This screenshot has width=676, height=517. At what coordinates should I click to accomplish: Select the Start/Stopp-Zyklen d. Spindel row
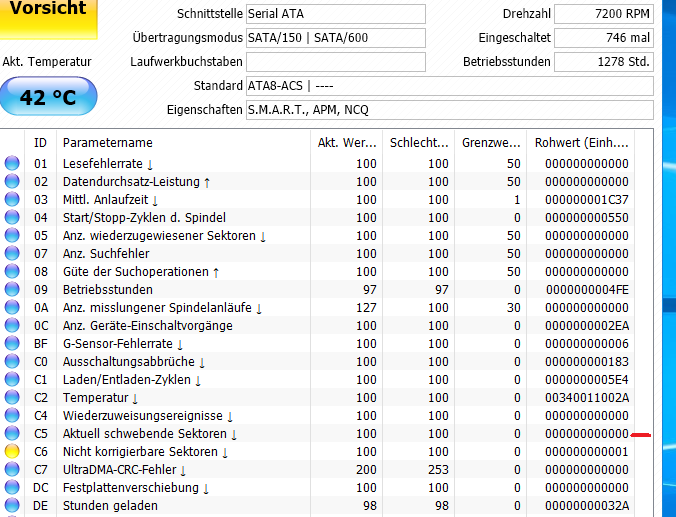pyautogui.click(x=317, y=217)
